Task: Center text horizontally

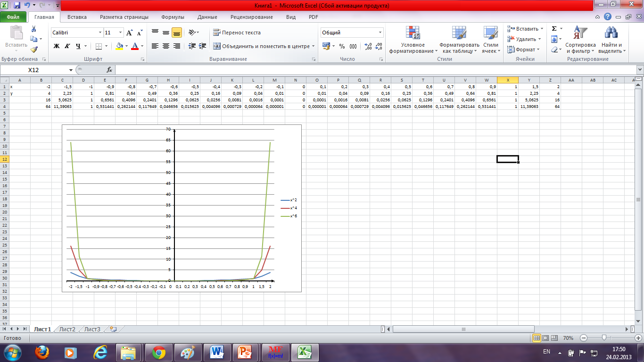Action: point(166,46)
